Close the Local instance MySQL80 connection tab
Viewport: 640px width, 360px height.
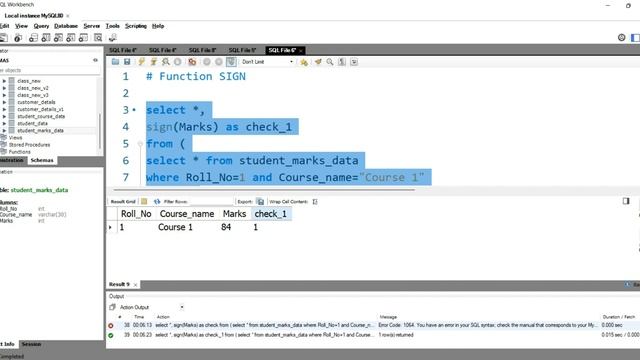click(x=68, y=16)
